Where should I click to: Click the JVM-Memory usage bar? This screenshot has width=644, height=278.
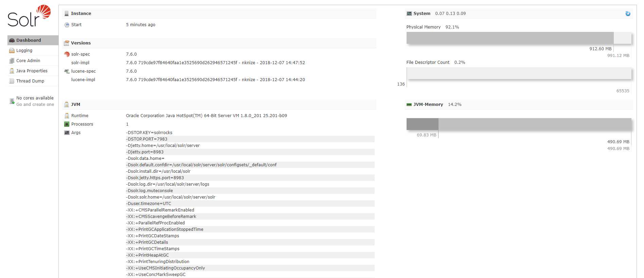(519, 124)
